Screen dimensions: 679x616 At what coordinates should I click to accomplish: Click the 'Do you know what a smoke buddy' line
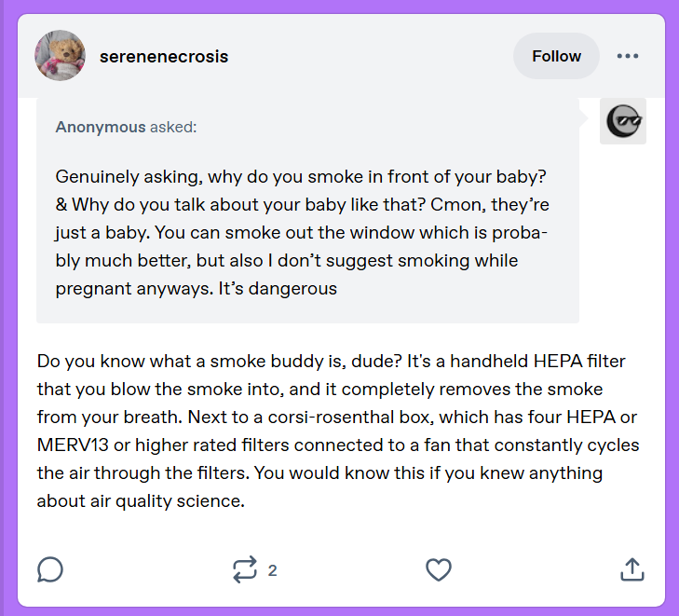(332, 362)
